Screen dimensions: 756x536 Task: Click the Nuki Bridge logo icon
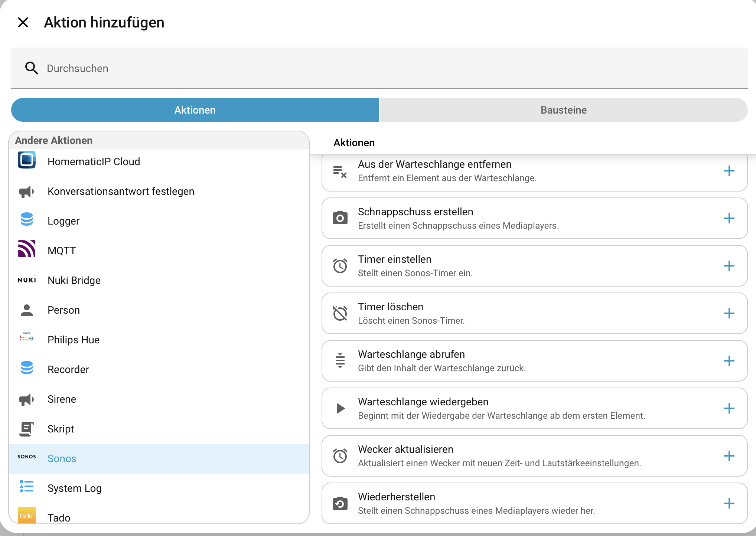tap(27, 280)
